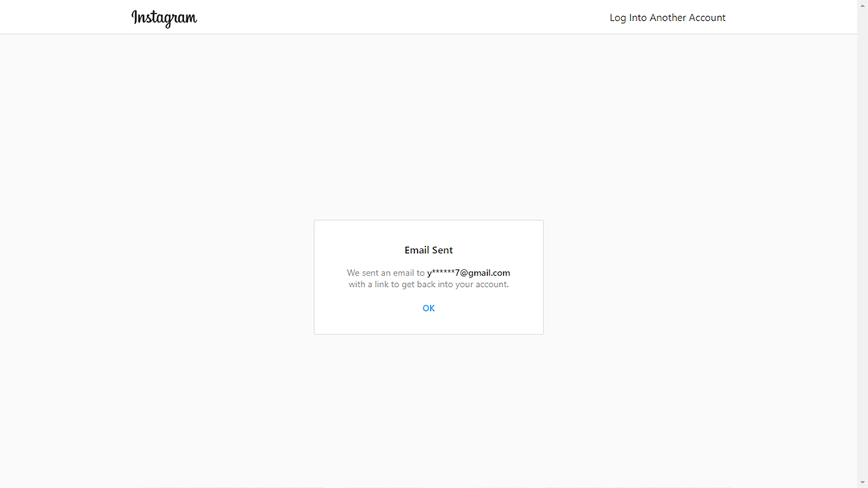Dismiss the email confirmation with OK
The width and height of the screenshot is (868, 488).
(x=428, y=308)
